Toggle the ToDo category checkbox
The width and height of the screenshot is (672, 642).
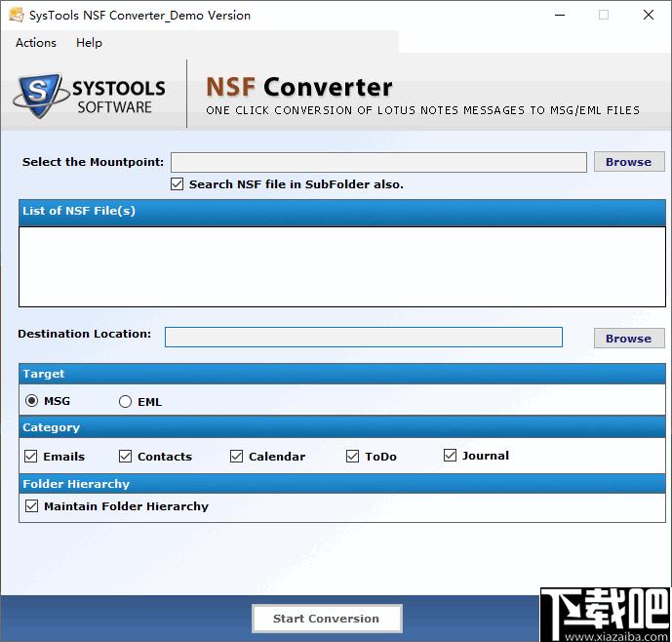pyautogui.click(x=352, y=457)
